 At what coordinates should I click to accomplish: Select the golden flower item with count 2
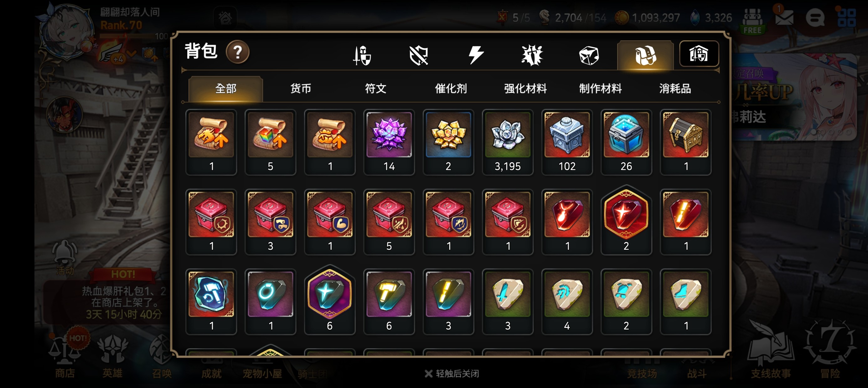[448, 142]
